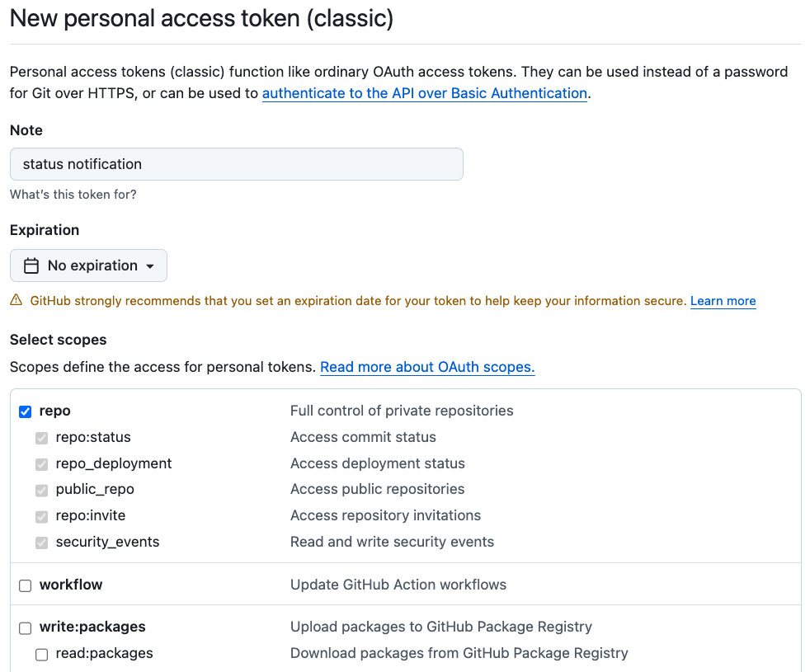Click the dropdown caret next to No expiration
Viewport: 810px width, 672px height.
pyautogui.click(x=150, y=266)
